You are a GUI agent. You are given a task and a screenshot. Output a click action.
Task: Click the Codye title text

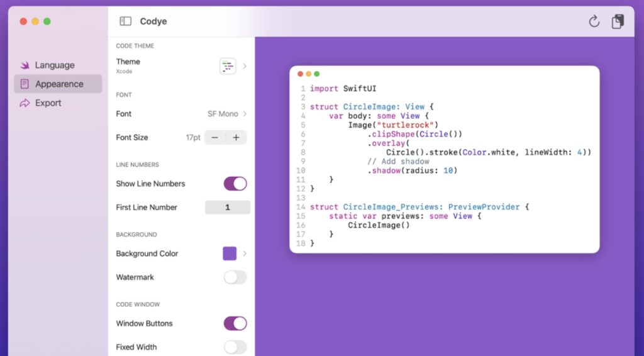(153, 21)
